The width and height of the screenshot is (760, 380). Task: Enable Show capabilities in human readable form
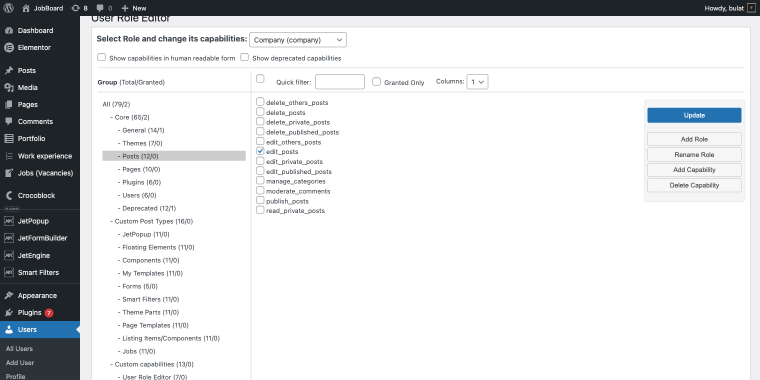coord(101,57)
